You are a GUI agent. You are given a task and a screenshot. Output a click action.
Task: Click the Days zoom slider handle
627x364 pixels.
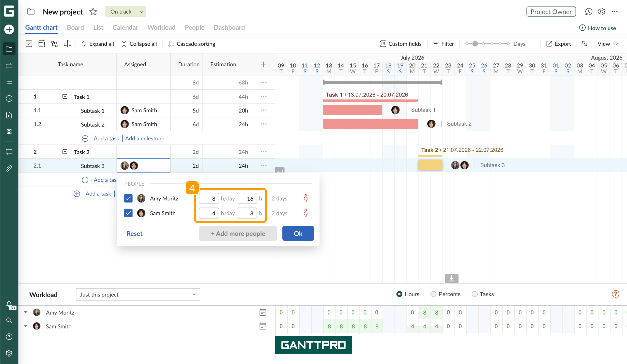pos(475,44)
